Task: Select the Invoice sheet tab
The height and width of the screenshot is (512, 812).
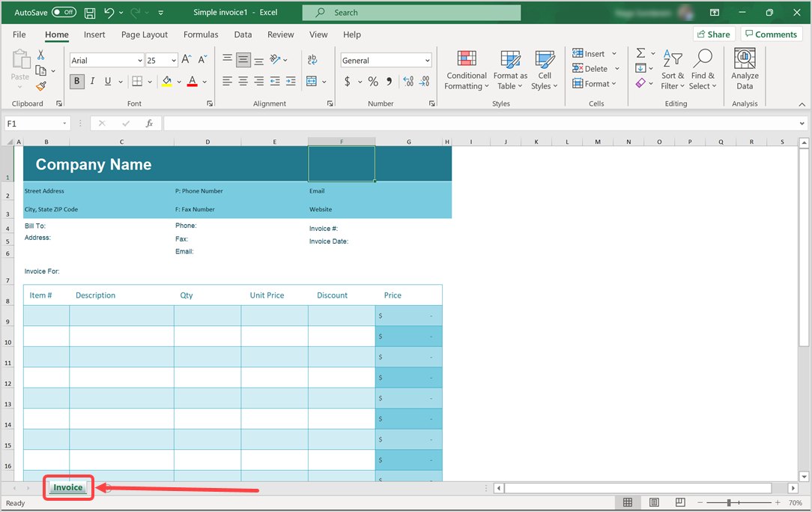Action: 68,487
